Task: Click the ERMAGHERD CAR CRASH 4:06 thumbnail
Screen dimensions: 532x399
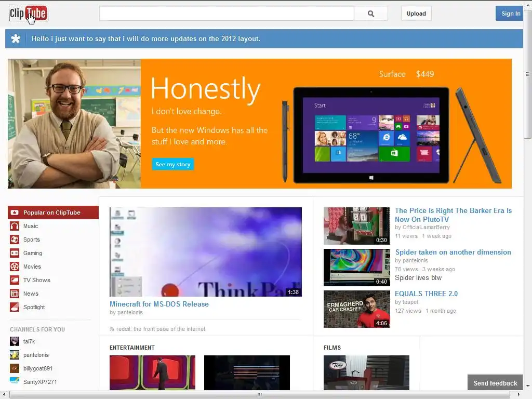Action: [x=356, y=309]
